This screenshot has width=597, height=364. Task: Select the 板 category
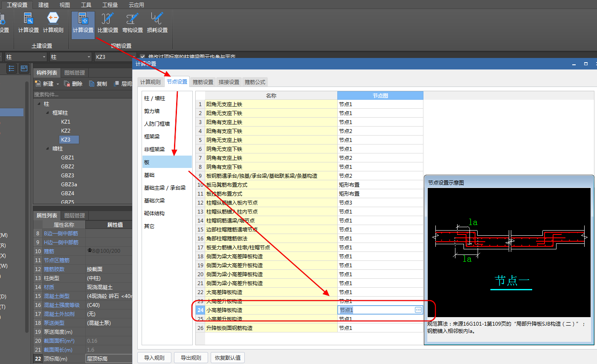coord(167,162)
